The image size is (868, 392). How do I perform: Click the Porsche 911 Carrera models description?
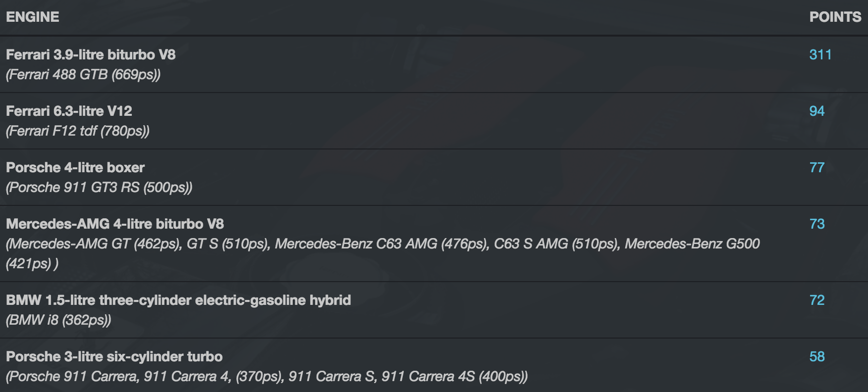click(267, 377)
